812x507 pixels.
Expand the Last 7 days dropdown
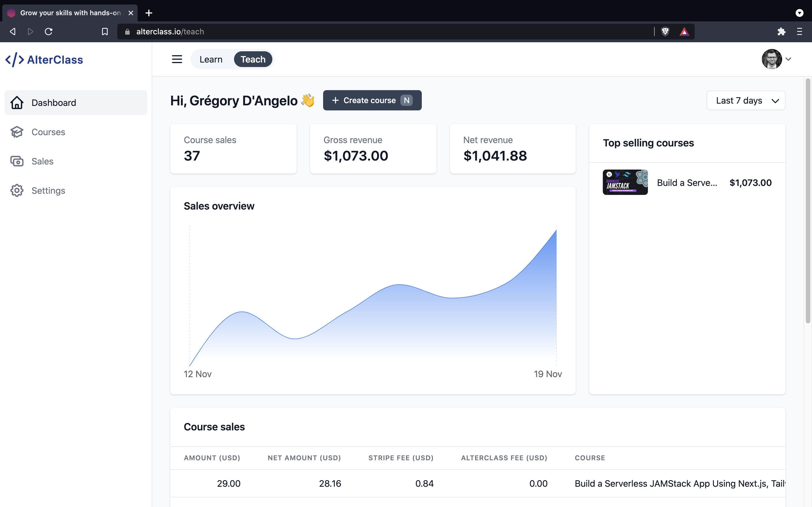(745, 101)
